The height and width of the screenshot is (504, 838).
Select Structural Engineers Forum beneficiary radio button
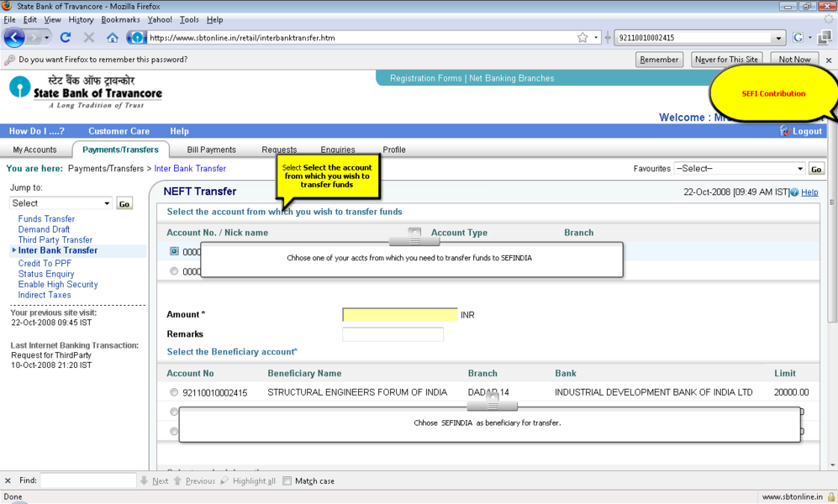[x=174, y=392]
